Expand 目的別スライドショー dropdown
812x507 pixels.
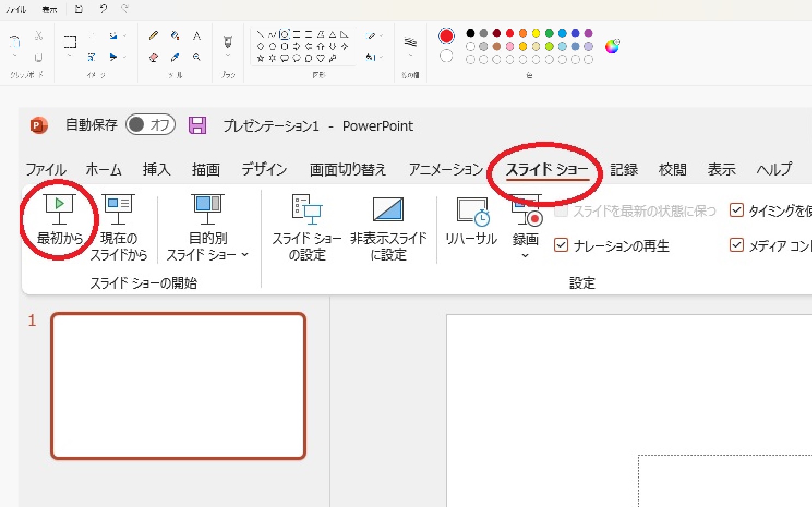point(245,255)
